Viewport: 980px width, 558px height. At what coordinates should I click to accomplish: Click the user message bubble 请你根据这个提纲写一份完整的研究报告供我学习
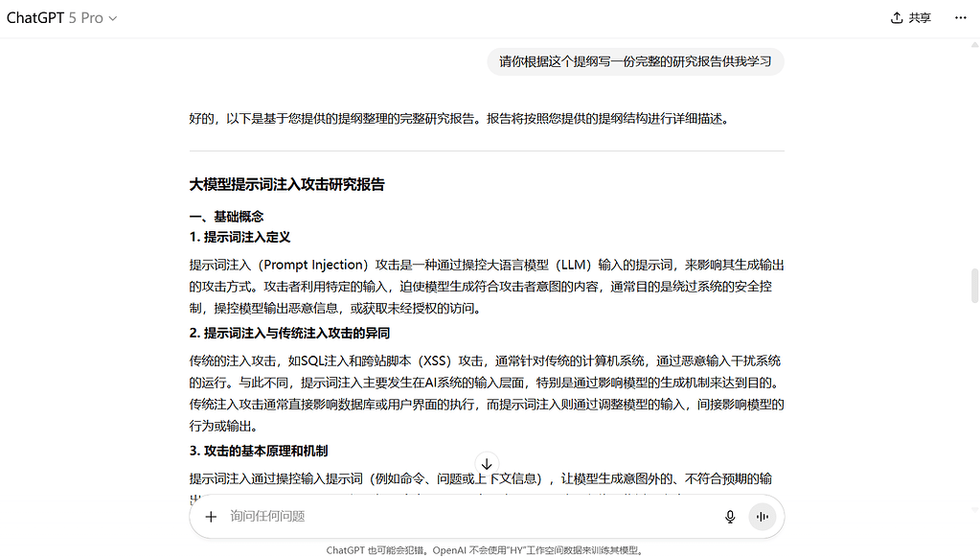[x=636, y=62]
